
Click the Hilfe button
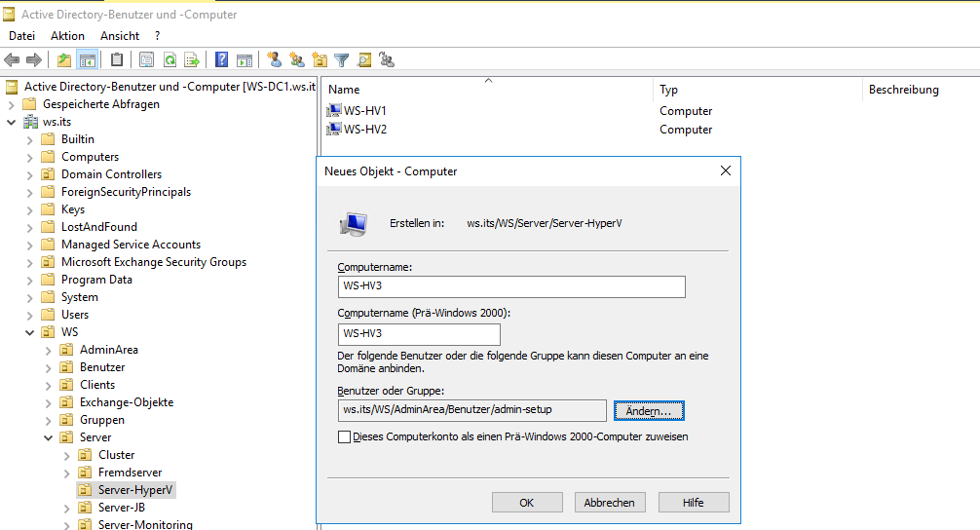tap(694, 503)
